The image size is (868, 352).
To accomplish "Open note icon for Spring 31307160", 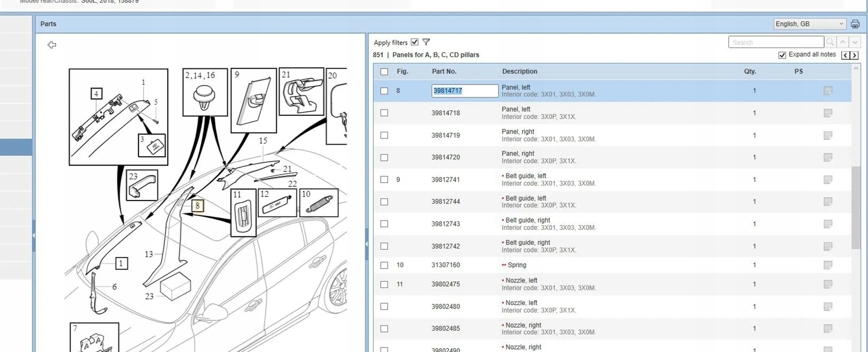I will coord(828,265).
